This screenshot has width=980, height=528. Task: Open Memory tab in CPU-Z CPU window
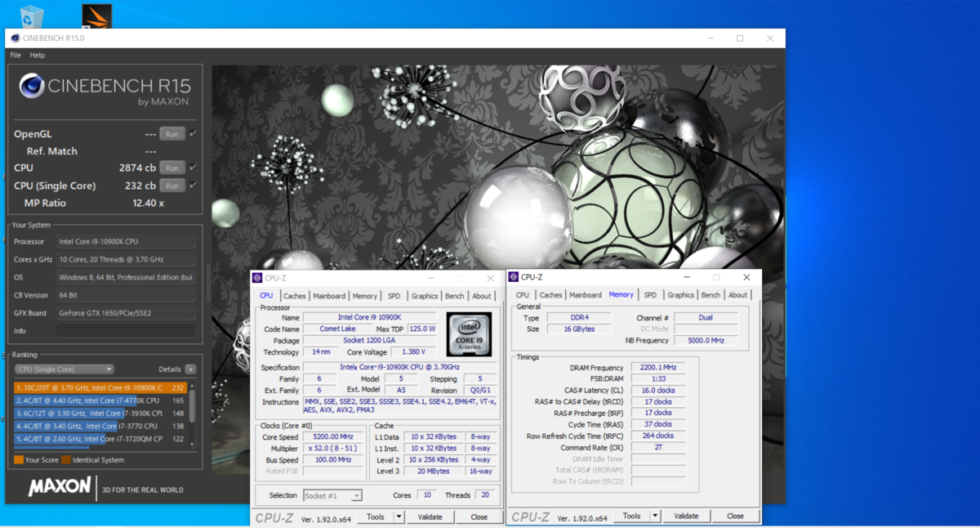pos(365,296)
